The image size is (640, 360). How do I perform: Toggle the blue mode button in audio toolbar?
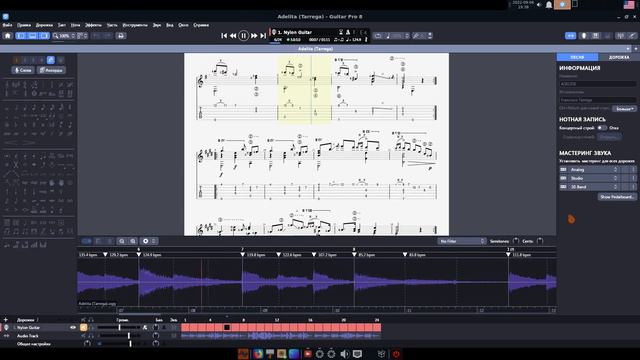coord(86,241)
